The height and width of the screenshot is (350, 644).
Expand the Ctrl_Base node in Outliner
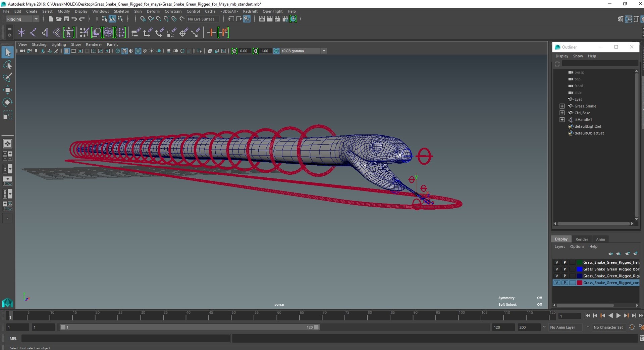coord(562,113)
